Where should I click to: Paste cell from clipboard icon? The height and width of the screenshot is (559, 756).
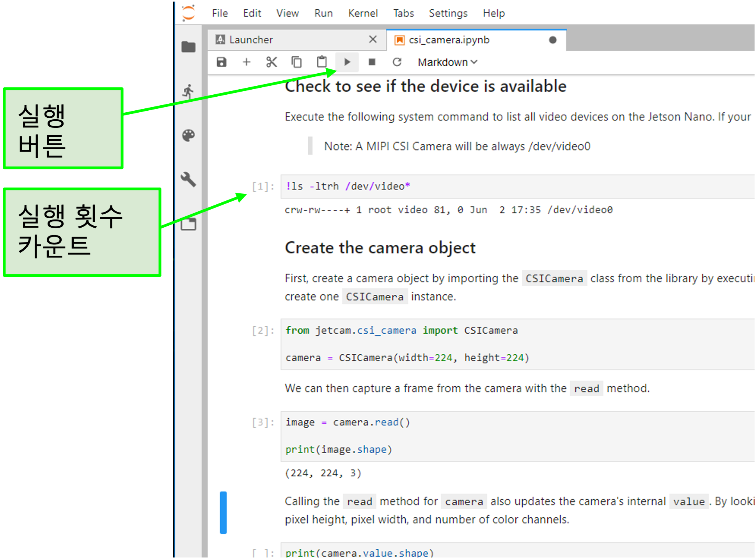click(x=322, y=62)
